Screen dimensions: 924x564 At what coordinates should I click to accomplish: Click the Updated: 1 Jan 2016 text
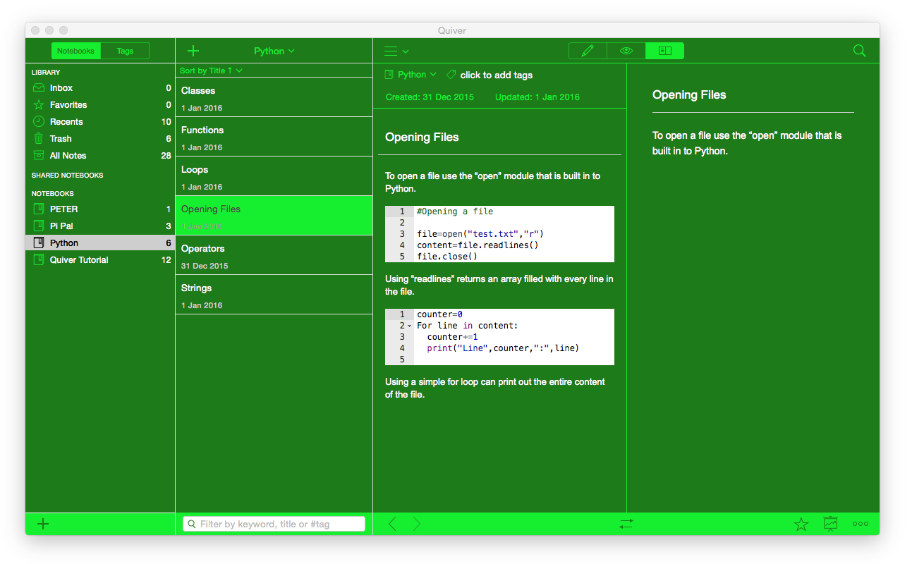pos(537,97)
